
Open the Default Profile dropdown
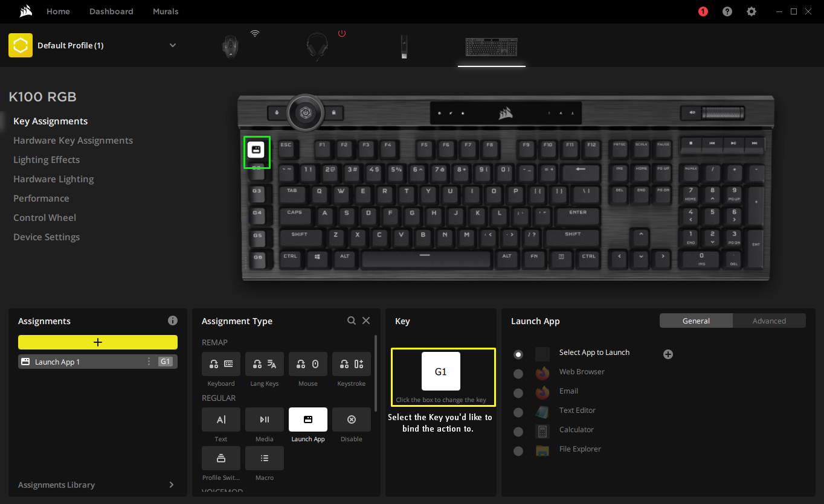tap(173, 45)
